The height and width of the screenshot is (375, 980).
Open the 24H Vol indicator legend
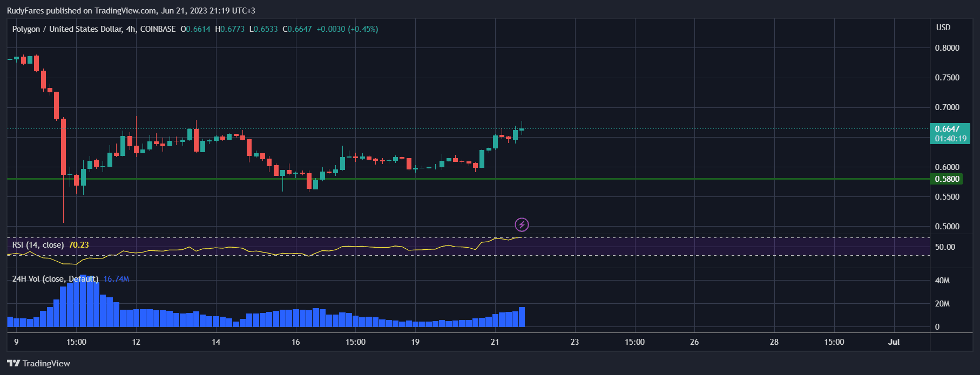55,279
